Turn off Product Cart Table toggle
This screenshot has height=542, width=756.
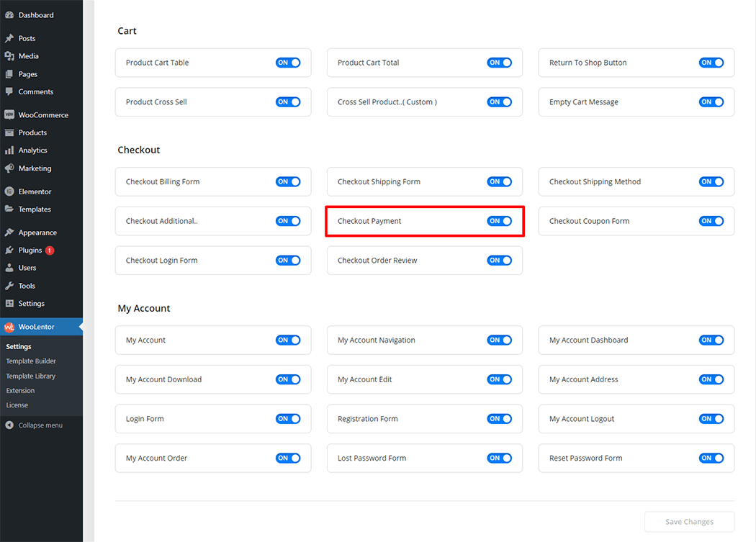[x=287, y=63]
